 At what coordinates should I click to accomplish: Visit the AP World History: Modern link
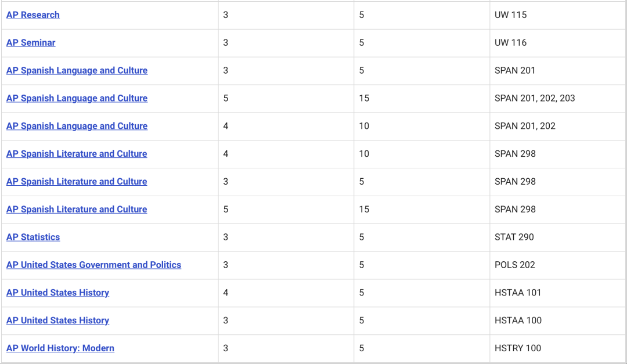pos(60,348)
